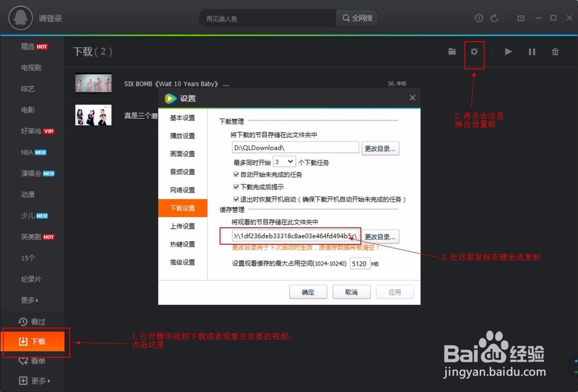Click the 再见美人鱼 search input field
This screenshot has width=578, height=392.
click(266, 18)
